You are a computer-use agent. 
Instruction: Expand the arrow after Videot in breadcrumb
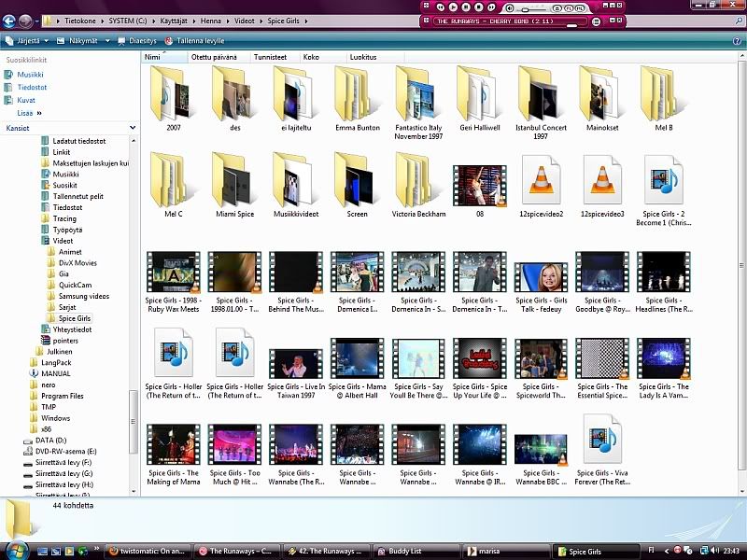click(261, 21)
